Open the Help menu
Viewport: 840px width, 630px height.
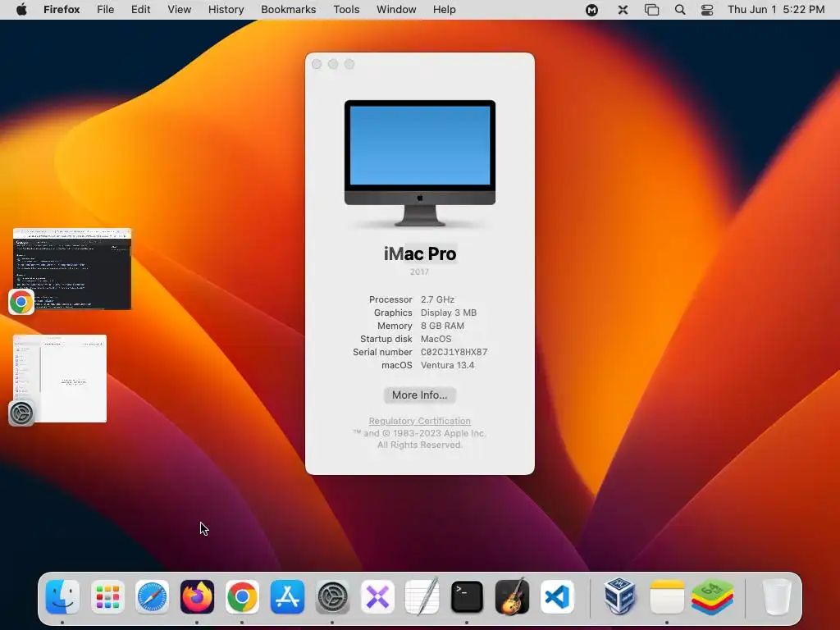pos(444,10)
